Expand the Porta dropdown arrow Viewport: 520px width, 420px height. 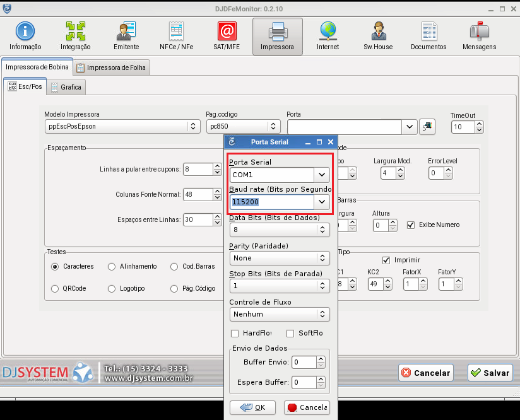[410, 127]
